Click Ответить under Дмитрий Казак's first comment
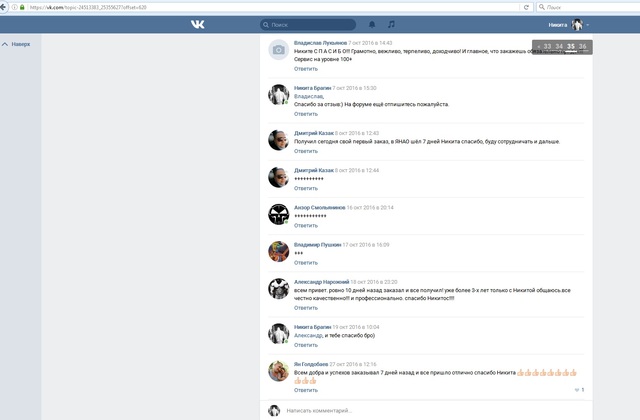 coord(305,151)
